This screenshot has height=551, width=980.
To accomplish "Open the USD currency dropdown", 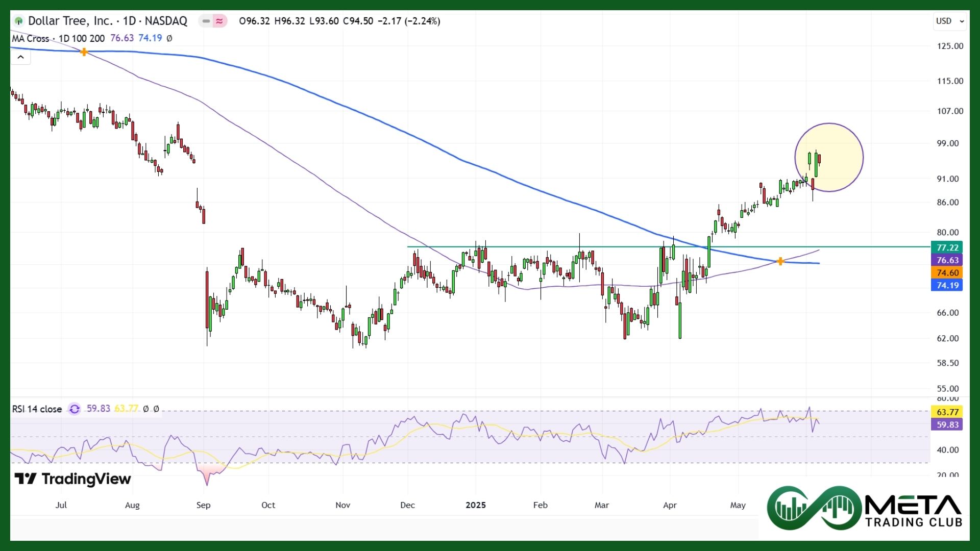I will click(x=949, y=21).
